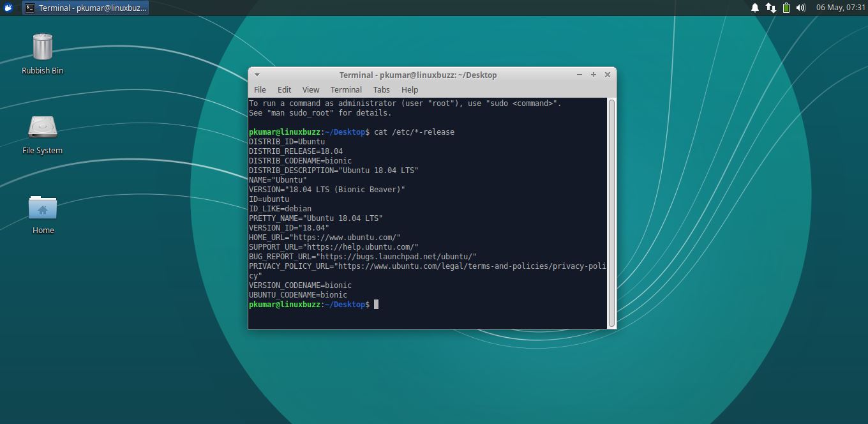
Task: Click the line ID_LIKE=debian
Action: [x=280, y=209]
